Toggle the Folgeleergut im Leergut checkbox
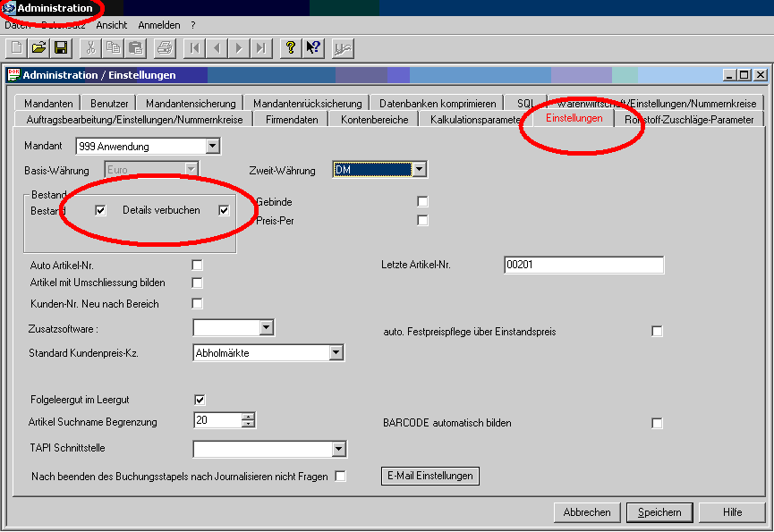This screenshot has width=774, height=532. (200, 400)
